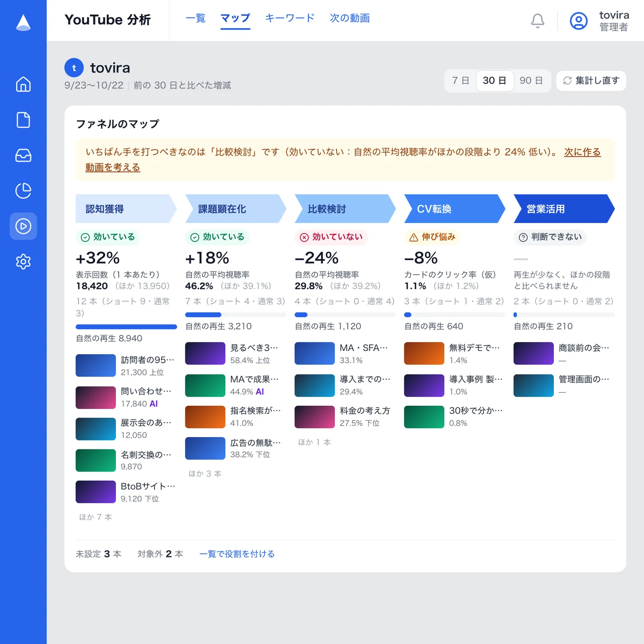The image size is (644, 644).
Task: Select the 課題顕在化 funnel stage header
Action: point(236,209)
